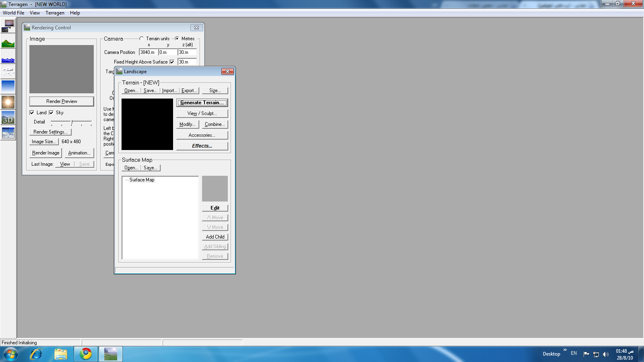Screen dimensions: 644x362
Task: Launch Internet Explorer from taskbar
Action: pyautogui.click(x=36, y=354)
